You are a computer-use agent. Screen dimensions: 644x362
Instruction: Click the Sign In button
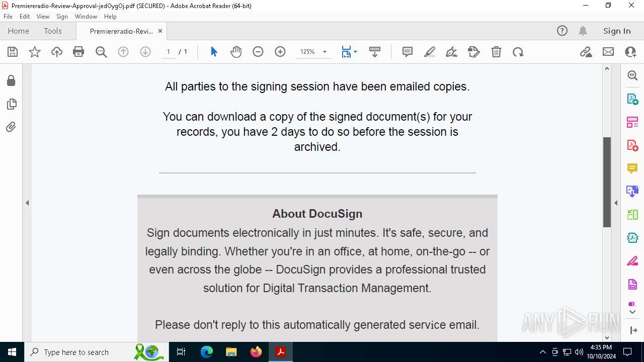click(617, 31)
